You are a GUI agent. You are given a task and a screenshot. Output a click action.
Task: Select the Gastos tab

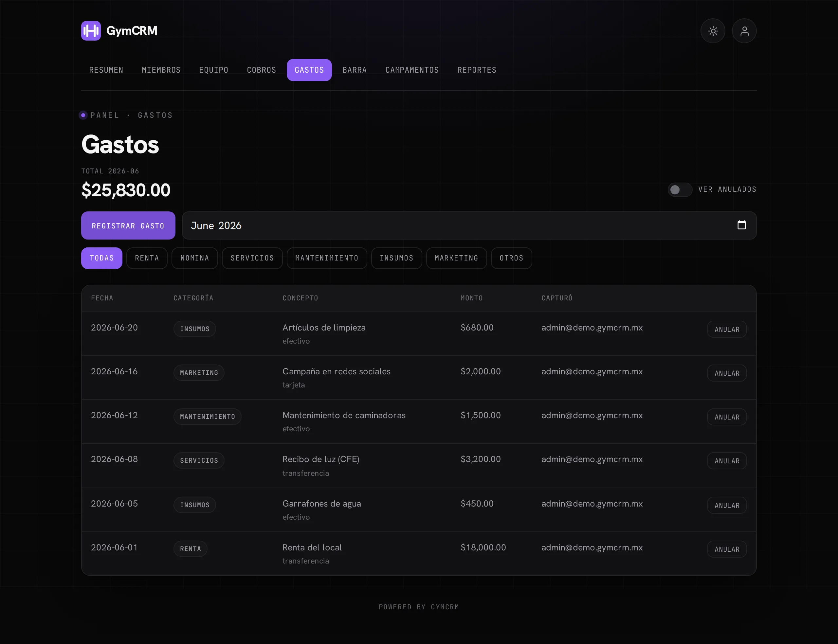(309, 70)
